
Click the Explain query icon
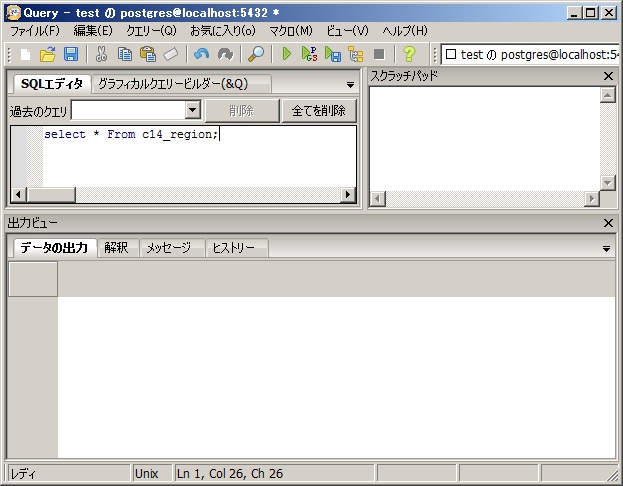355,54
